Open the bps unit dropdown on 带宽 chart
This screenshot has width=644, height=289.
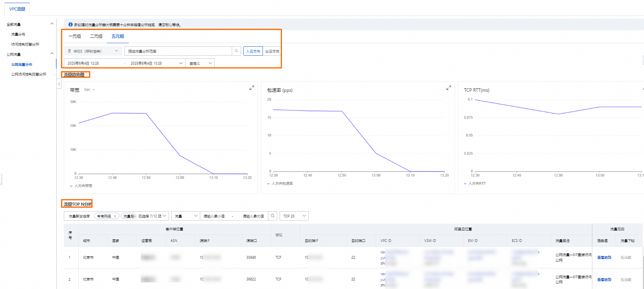click(x=89, y=89)
